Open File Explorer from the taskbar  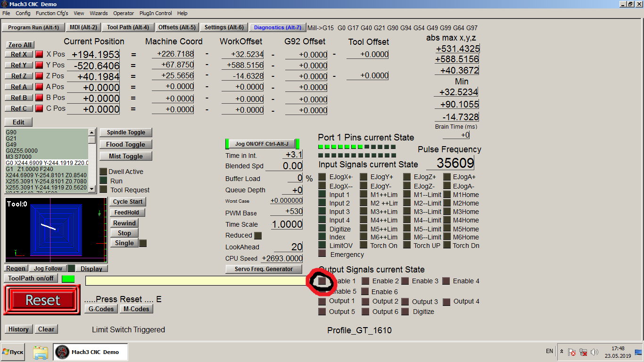pos(41,352)
